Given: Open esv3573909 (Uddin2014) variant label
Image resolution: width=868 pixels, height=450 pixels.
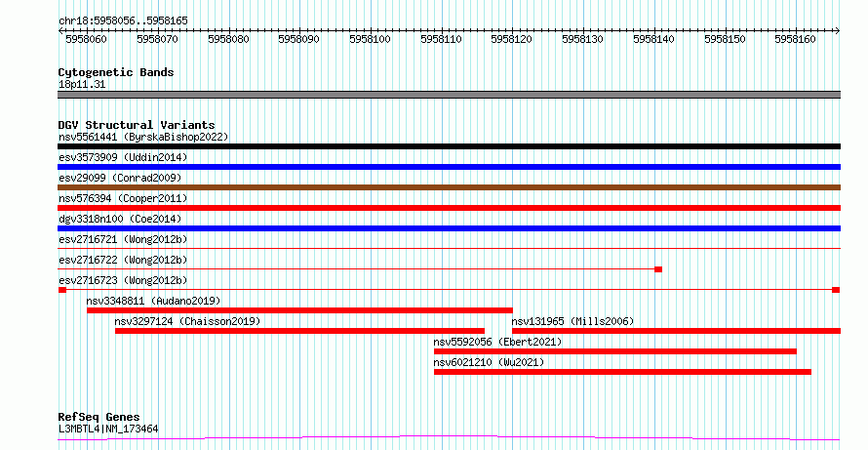Looking at the screenshot, I should pos(123,157).
